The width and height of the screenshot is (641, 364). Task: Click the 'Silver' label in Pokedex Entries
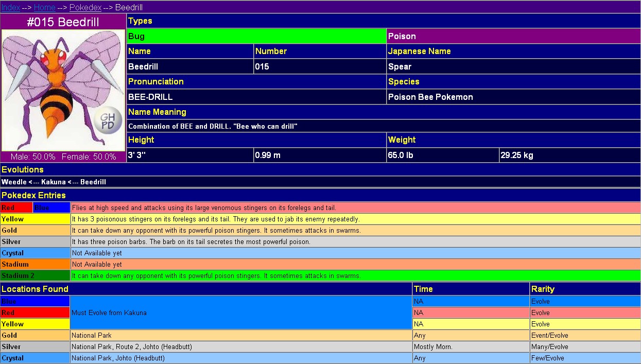point(35,241)
